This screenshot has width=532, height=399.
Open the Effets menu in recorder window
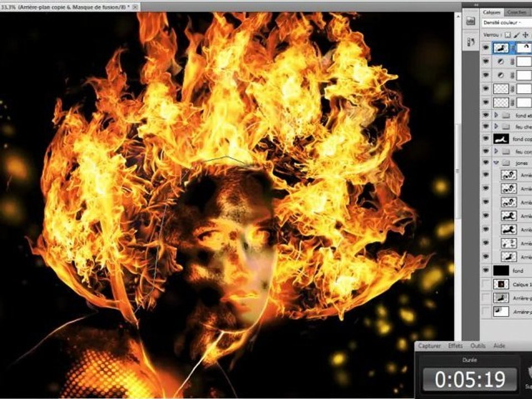point(456,346)
